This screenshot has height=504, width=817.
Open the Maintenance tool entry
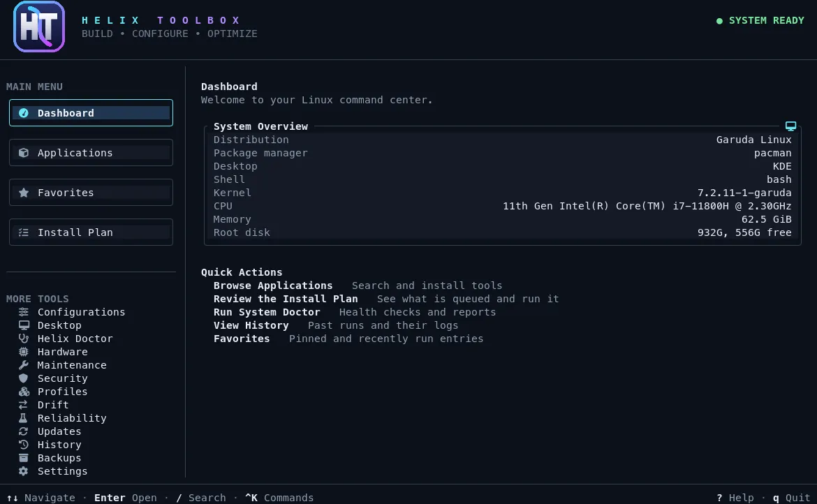[x=72, y=365]
